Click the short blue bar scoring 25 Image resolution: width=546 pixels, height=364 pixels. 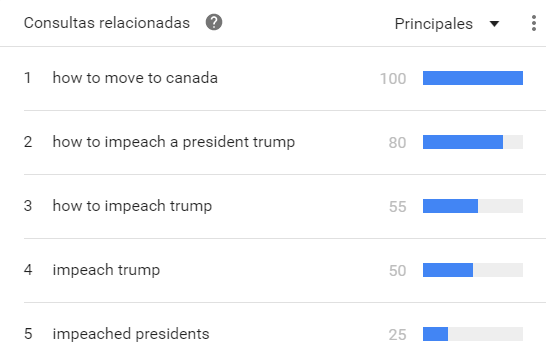(435, 334)
